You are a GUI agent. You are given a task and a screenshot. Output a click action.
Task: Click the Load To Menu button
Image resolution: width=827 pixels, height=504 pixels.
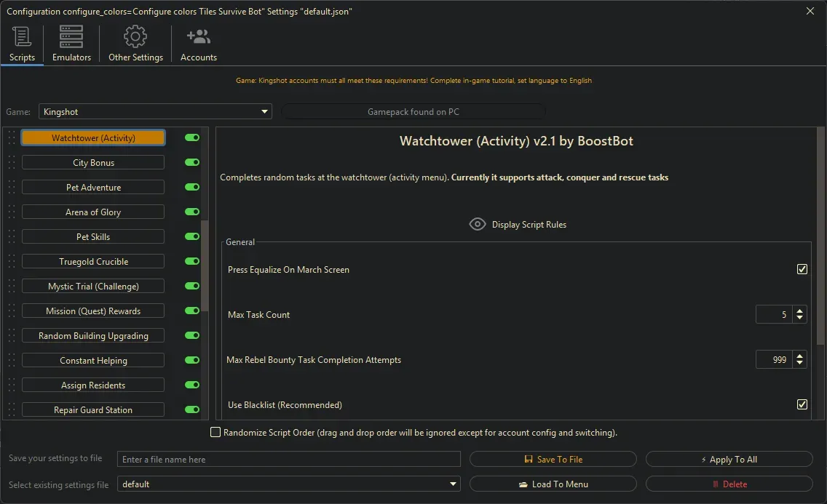coord(553,484)
